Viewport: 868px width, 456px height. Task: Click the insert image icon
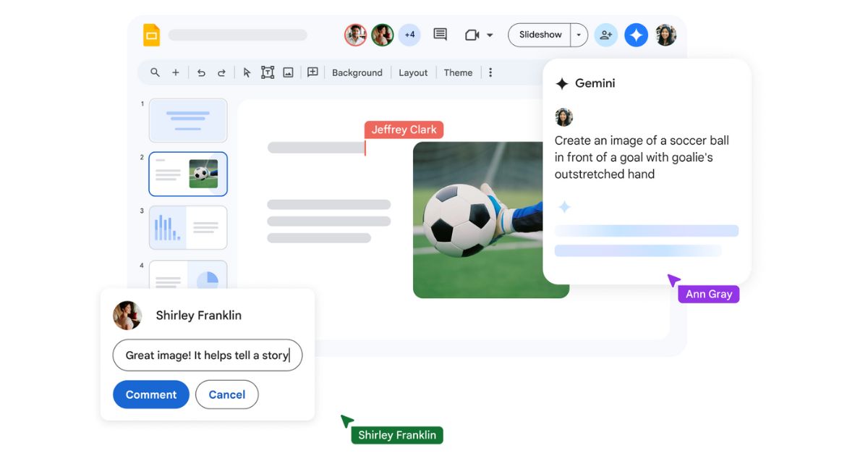pyautogui.click(x=288, y=72)
